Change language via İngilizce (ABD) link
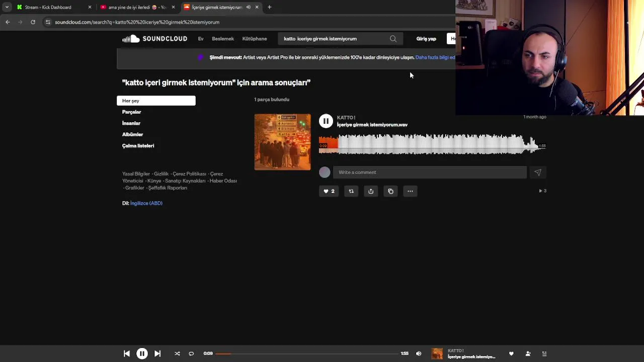 point(146,203)
